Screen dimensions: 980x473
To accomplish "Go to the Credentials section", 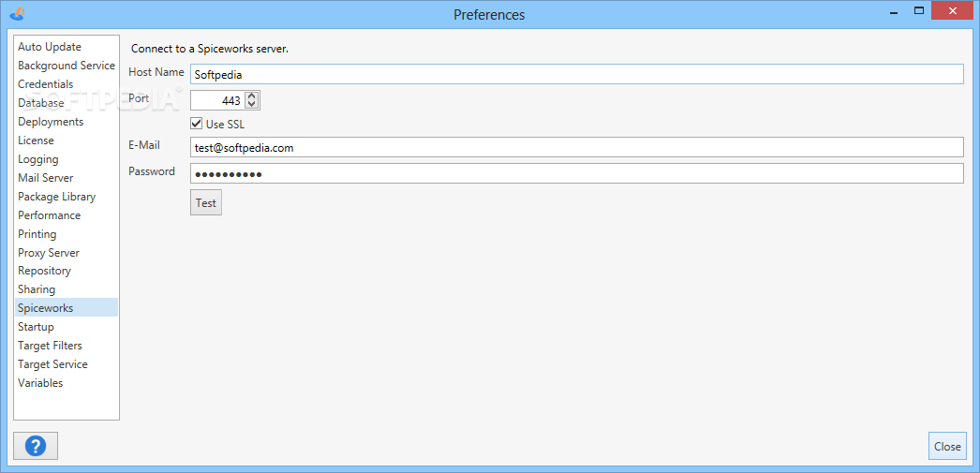I will (x=67, y=84).
